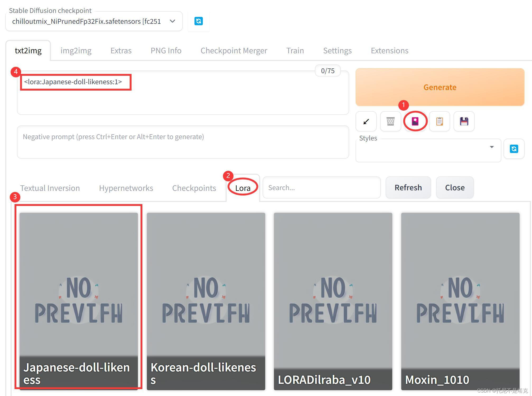The width and height of the screenshot is (532, 396).
Task: Open the Stable Diffusion checkpoint dropdown
Action: (94, 21)
